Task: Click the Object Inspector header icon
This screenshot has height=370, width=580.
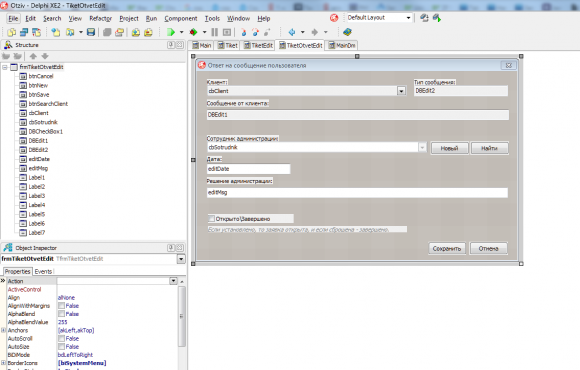Action: point(8,248)
